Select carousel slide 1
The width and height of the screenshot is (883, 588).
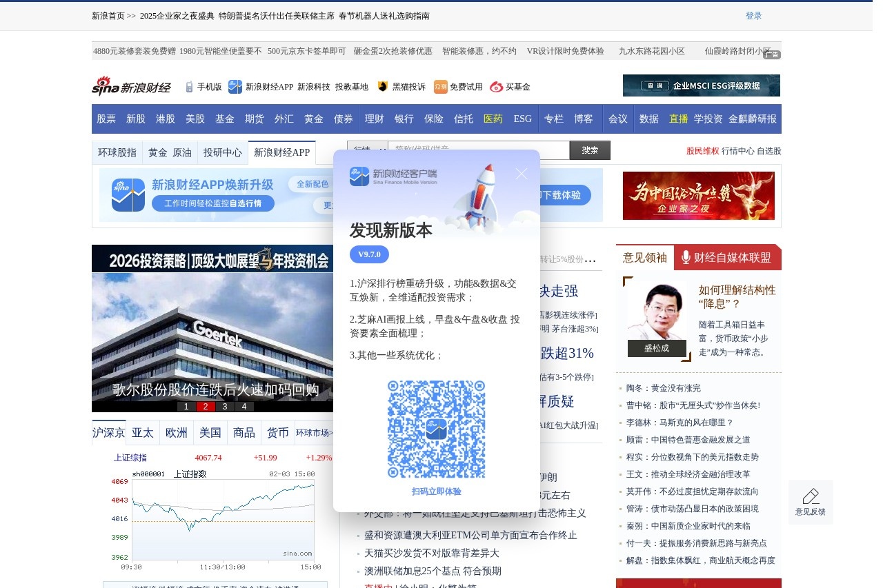pos(186,407)
